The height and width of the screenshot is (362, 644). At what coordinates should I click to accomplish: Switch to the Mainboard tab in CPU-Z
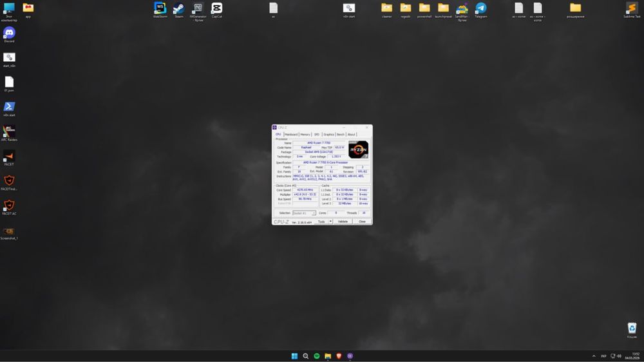[x=291, y=135]
